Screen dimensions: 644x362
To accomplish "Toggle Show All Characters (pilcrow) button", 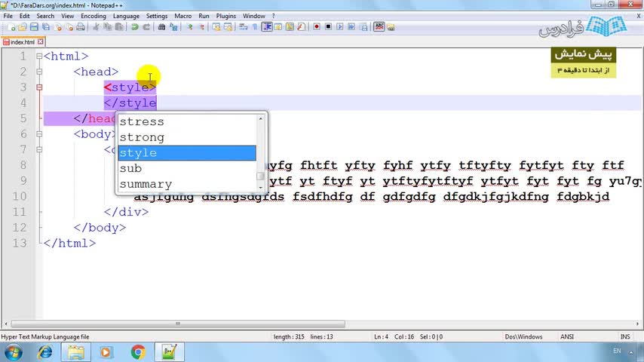I will coord(255,27).
